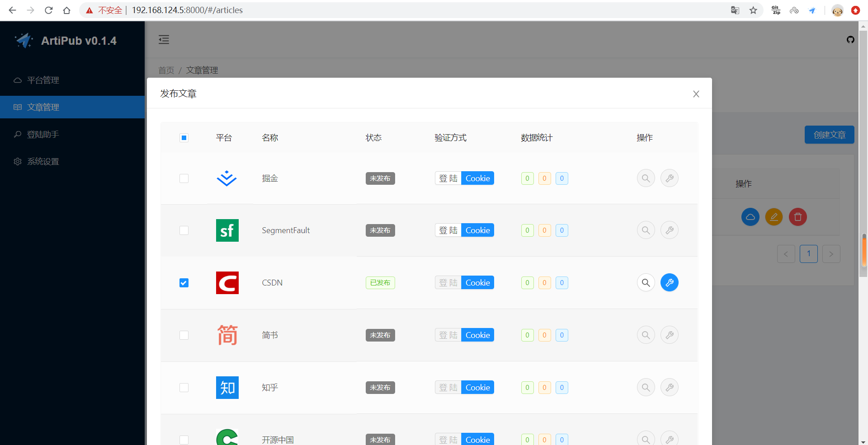The width and height of the screenshot is (868, 445).
Task: Click the search icon in 知乎 row
Action: (x=646, y=388)
